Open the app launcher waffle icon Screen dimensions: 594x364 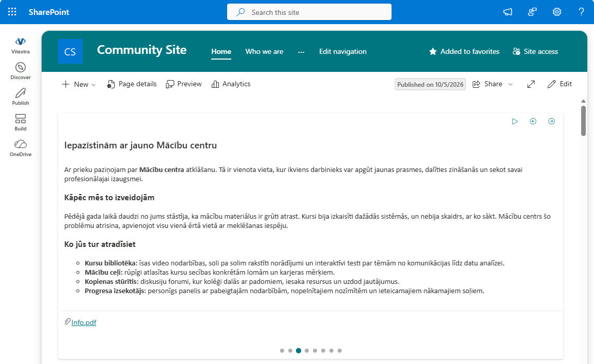(x=12, y=12)
